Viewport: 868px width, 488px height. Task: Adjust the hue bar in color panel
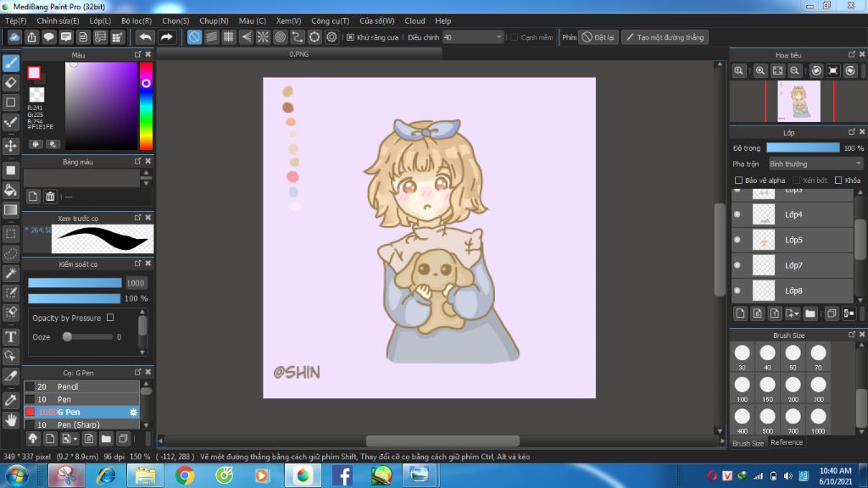pyautogui.click(x=146, y=106)
